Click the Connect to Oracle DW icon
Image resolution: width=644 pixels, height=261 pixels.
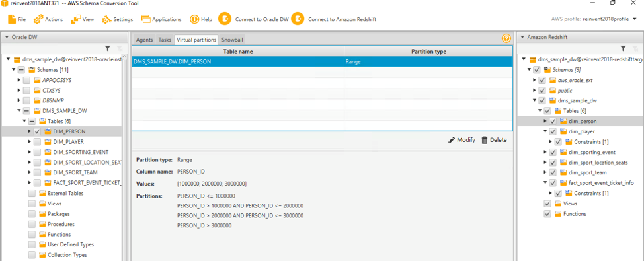tap(225, 19)
